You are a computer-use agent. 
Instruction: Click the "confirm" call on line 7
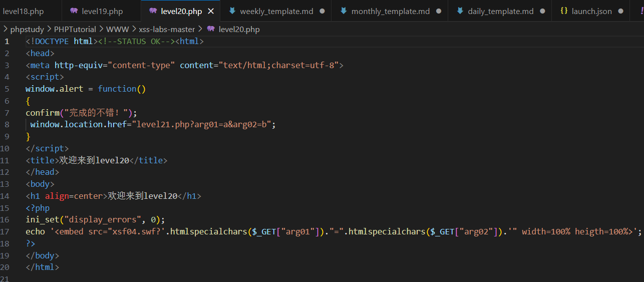pos(43,113)
